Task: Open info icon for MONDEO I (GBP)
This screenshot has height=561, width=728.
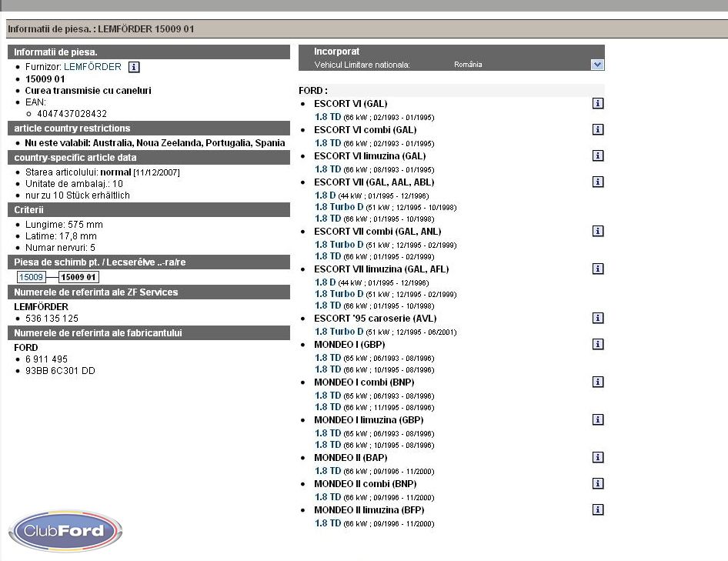Action: (598, 345)
